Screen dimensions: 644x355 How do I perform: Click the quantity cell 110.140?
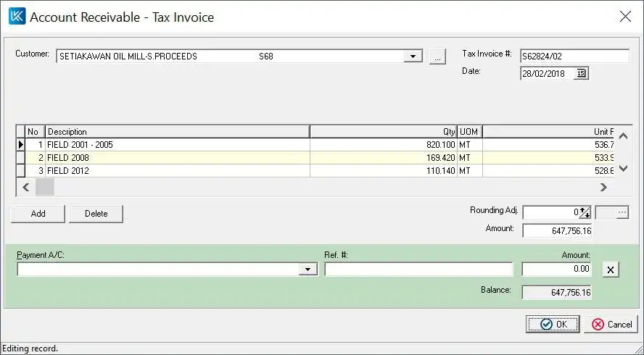point(384,171)
